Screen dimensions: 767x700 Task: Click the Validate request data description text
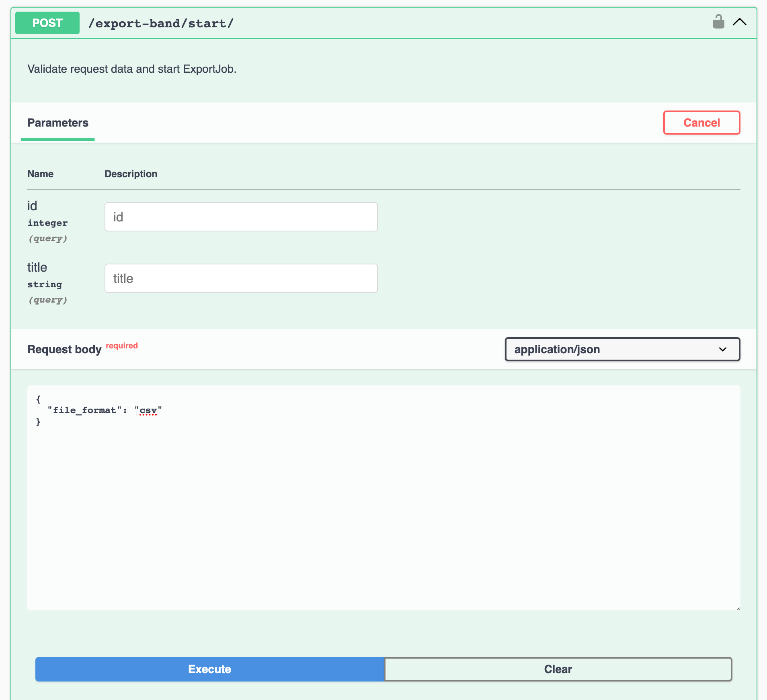(132, 69)
